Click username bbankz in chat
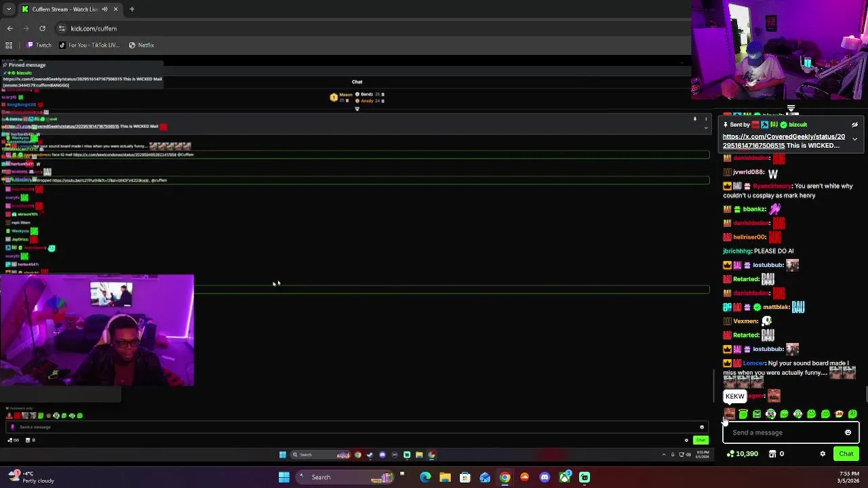This screenshot has width=868, height=488. 754,209
